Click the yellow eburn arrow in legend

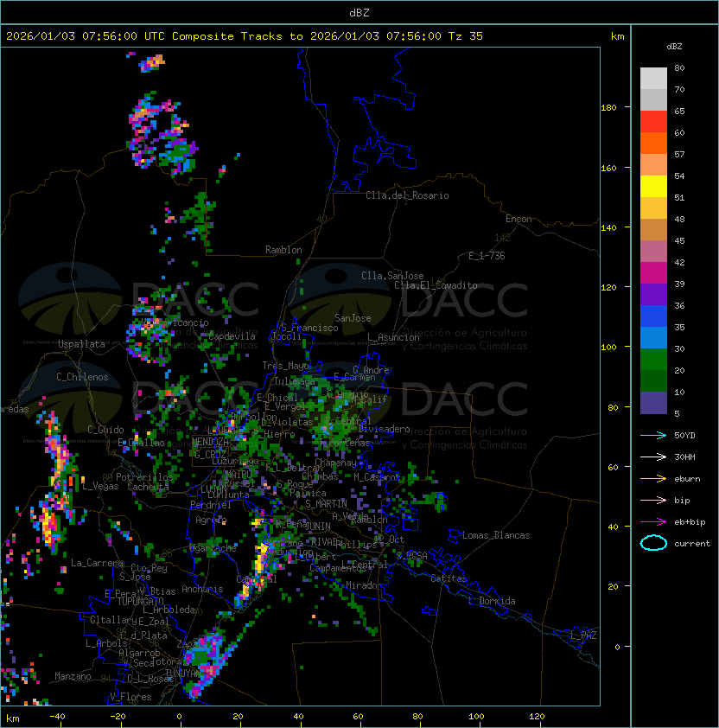pos(653,478)
